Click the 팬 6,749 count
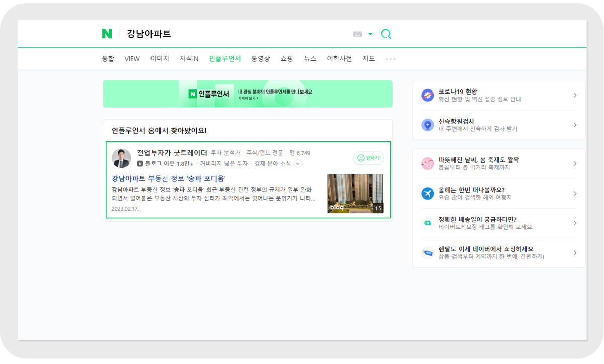Screen dimensions: 604x364 pyautogui.click(x=299, y=153)
